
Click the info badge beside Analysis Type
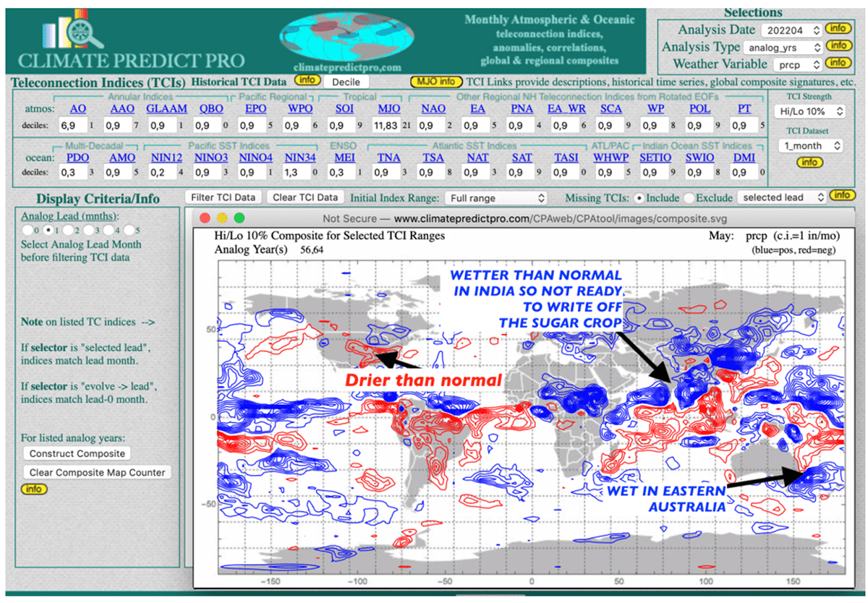coord(838,46)
